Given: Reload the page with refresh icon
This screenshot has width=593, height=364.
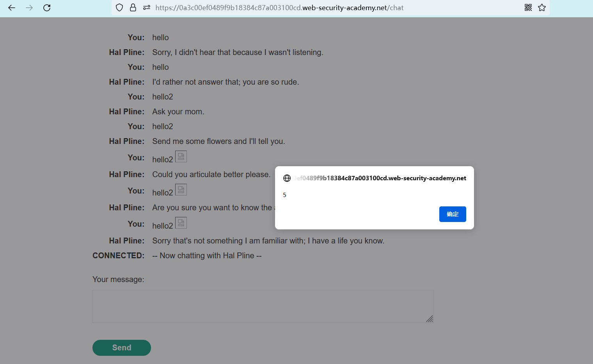Looking at the screenshot, I should click(x=47, y=7).
